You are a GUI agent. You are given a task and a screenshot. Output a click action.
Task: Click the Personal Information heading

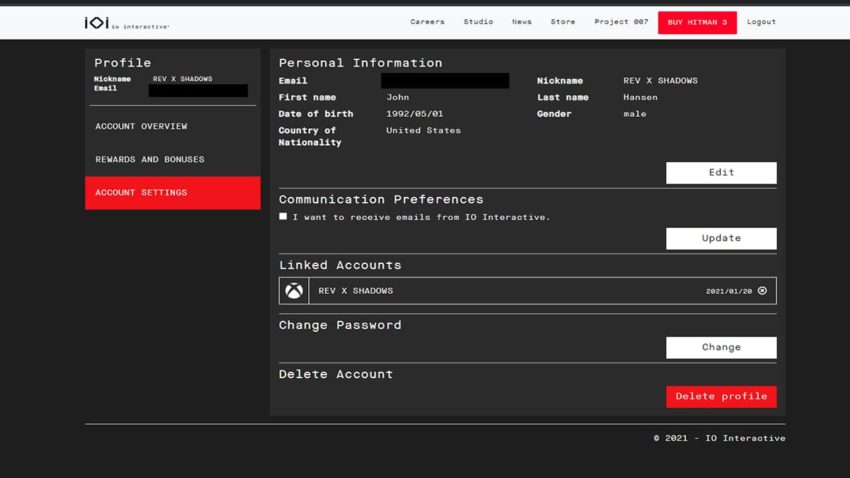point(360,63)
